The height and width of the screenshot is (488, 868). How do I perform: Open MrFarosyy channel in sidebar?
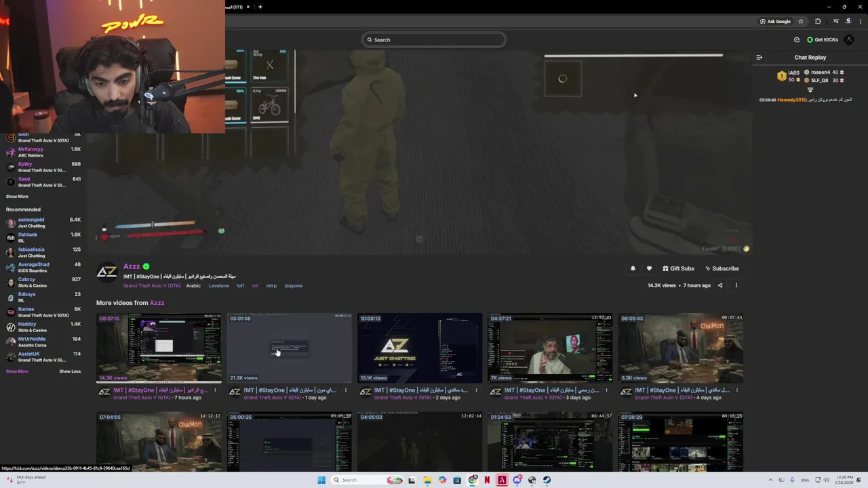tap(43, 152)
